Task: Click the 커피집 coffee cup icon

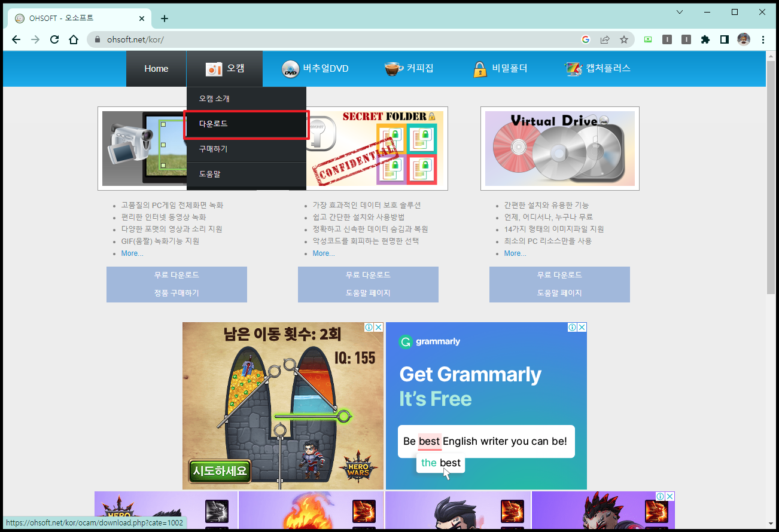Action: 393,69
